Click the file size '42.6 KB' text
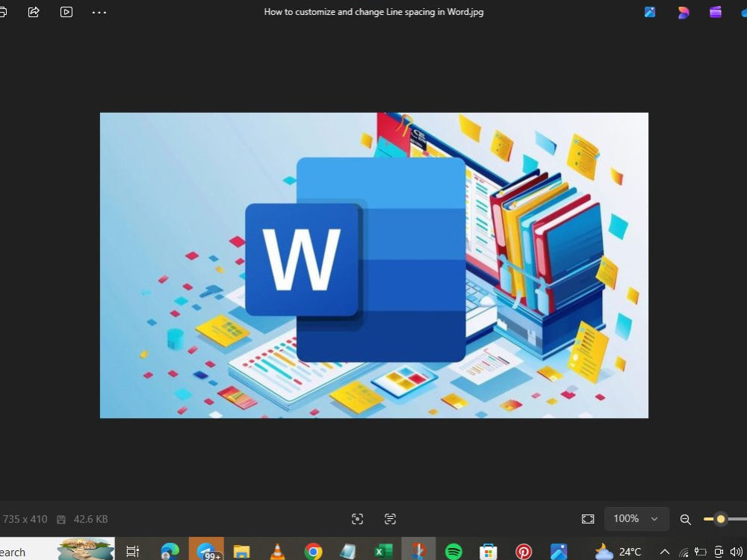The width and height of the screenshot is (747, 560). click(x=90, y=519)
